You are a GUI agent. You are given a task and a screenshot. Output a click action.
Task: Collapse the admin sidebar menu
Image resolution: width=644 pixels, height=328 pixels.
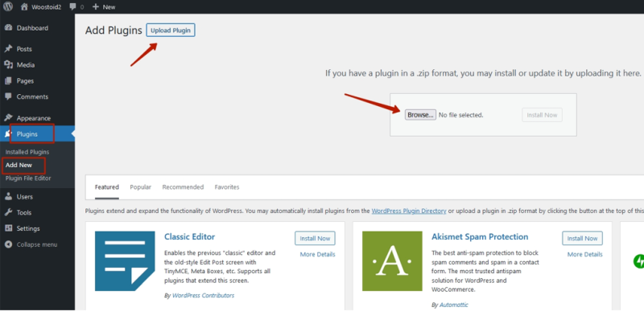(x=32, y=244)
